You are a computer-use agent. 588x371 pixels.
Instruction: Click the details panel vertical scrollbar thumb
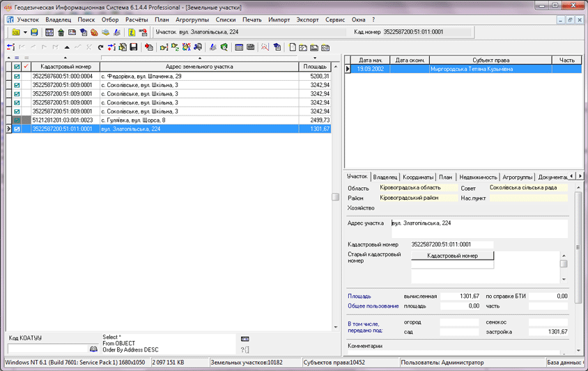tap(578, 247)
